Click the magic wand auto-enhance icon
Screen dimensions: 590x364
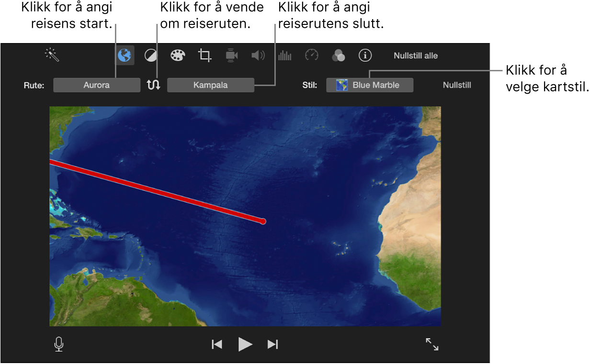coord(52,55)
